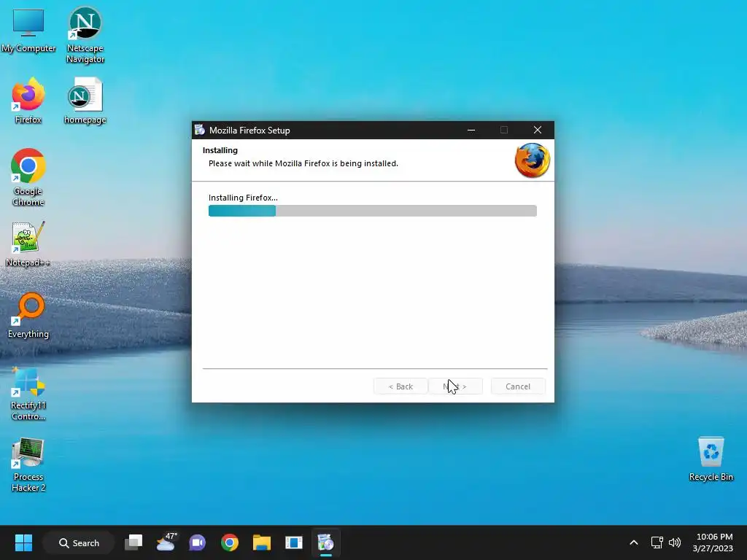Open the Firefox desktop shortcut

28,101
